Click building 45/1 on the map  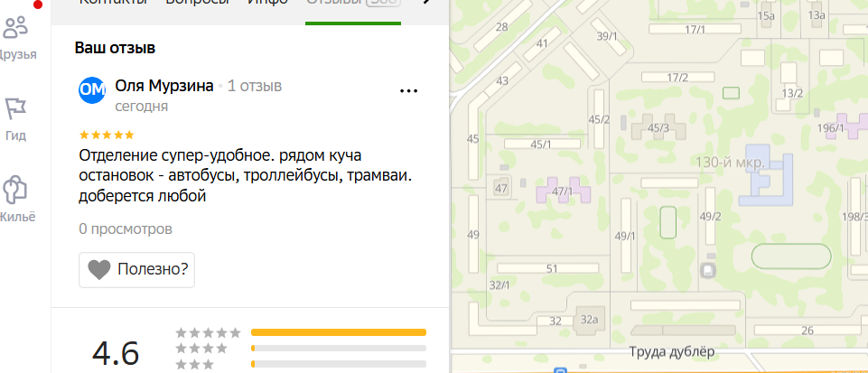coord(542,144)
